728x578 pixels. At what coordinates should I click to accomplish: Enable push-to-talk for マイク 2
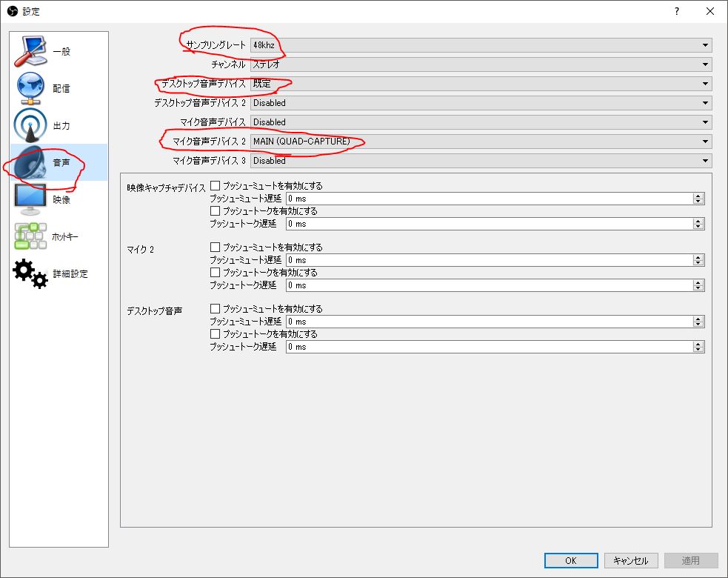[x=215, y=272]
